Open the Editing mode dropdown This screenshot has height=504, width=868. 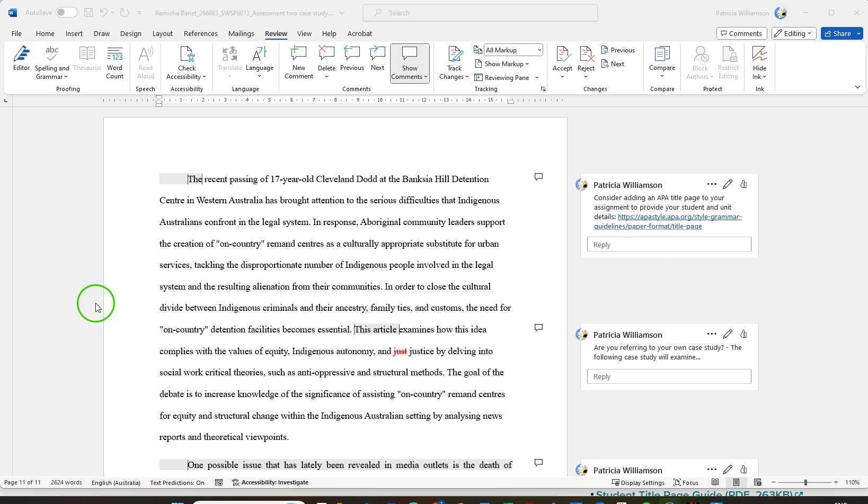coord(793,33)
